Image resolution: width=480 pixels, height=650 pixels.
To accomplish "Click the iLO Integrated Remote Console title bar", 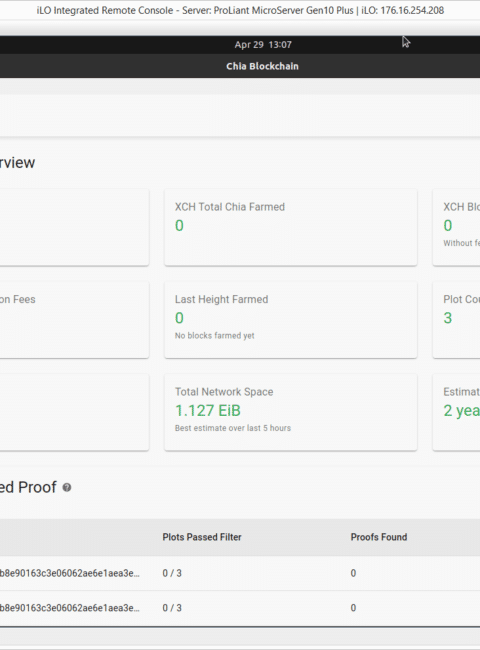I will click(240, 10).
